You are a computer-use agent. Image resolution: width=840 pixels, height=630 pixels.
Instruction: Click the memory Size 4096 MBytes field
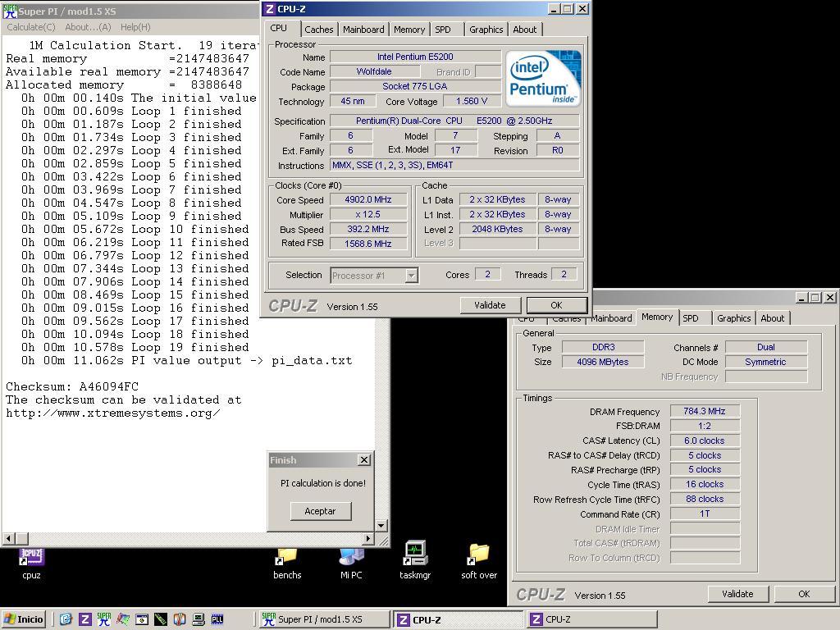click(603, 362)
